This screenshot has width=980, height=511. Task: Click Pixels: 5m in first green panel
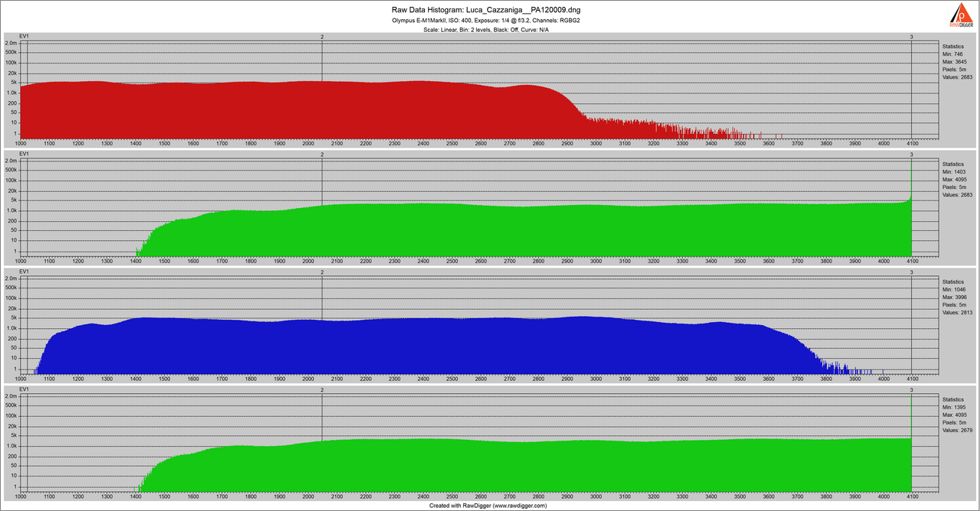pos(955,187)
